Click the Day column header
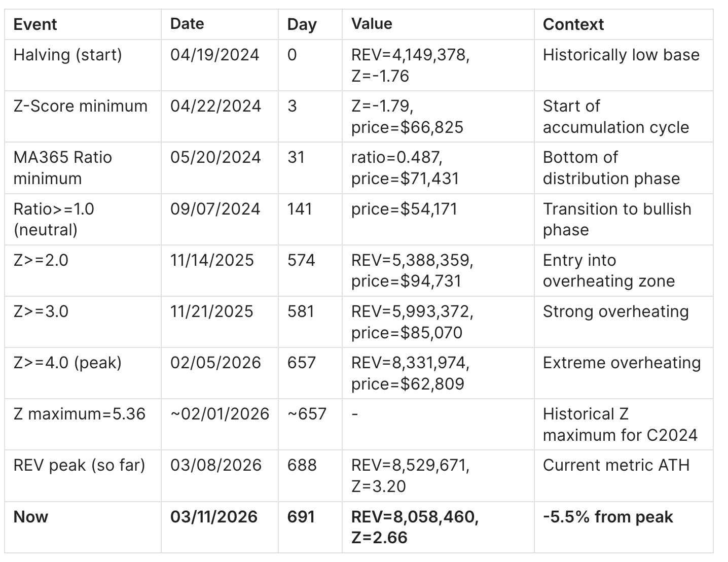This screenshot has width=728, height=562. (302, 24)
